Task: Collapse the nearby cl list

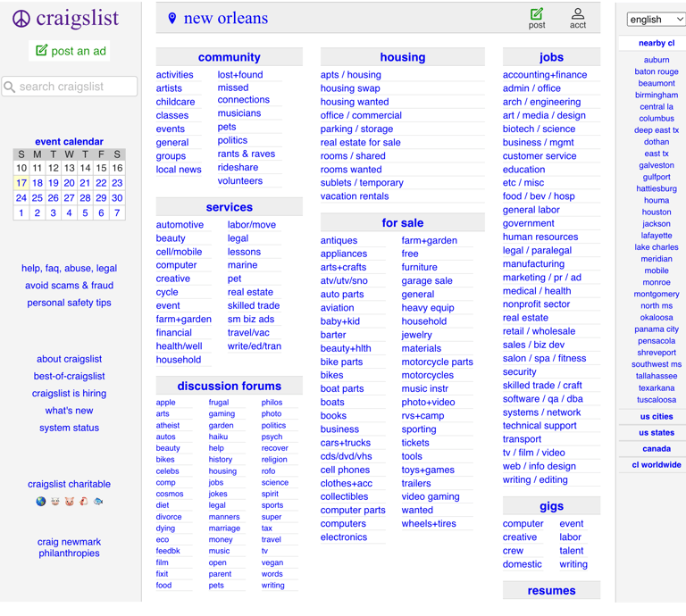Action: click(657, 43)
